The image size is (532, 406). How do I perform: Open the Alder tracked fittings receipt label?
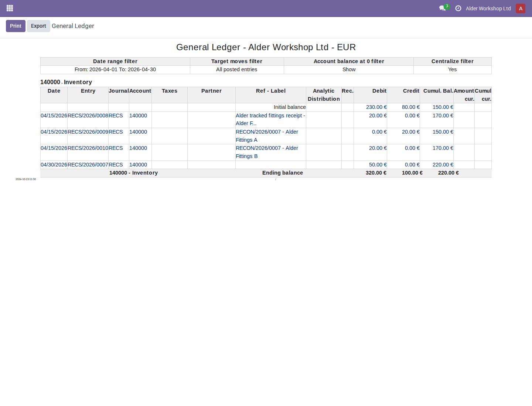pyautogui.click(x=270, y=120)
